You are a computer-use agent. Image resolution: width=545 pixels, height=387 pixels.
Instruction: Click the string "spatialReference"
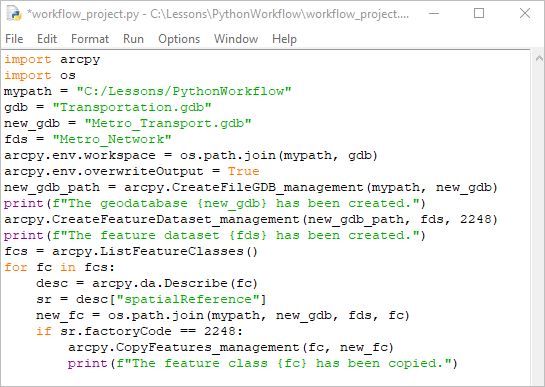click(188, 299)
